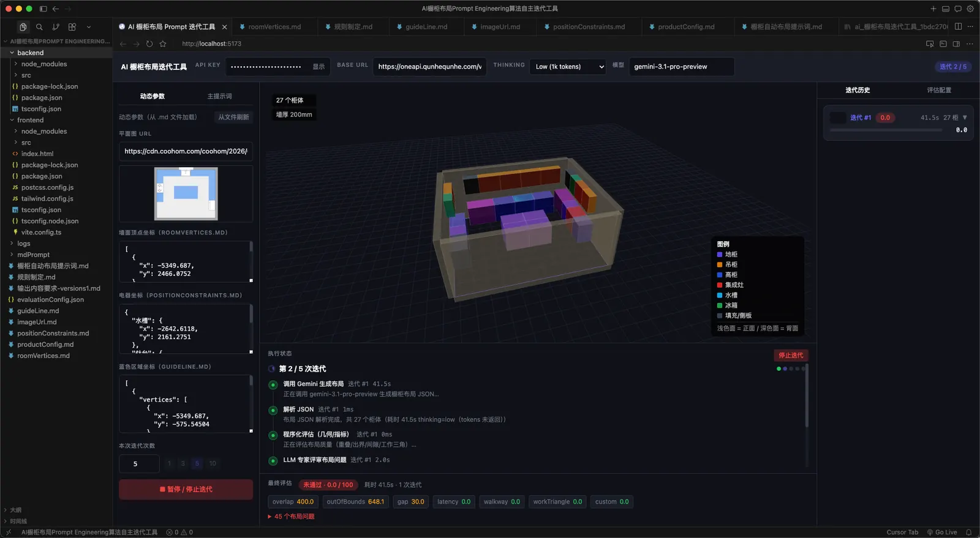Select the 10 iterations preset

tap(213, 464)
